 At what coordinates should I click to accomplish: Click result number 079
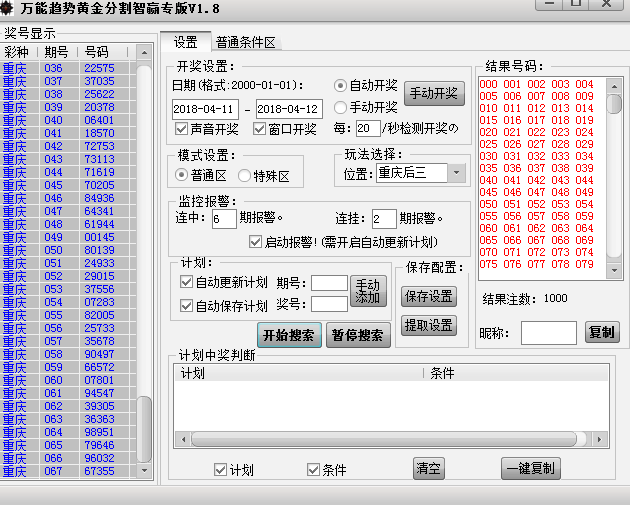click(584, 264)
